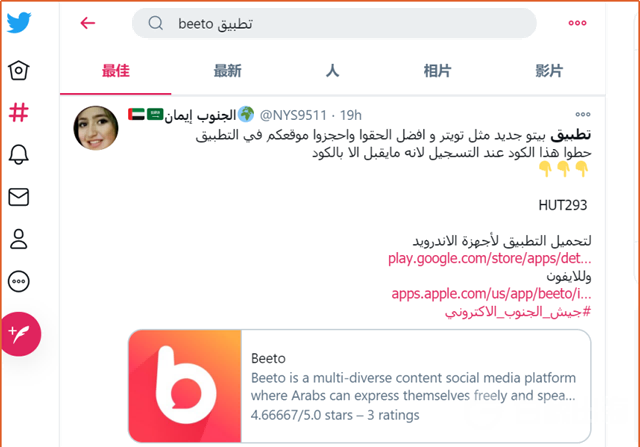This screenshot has width=640, height=447.
Task: Expand the tweet's three-dot options menu
Action: coord(582,114)
